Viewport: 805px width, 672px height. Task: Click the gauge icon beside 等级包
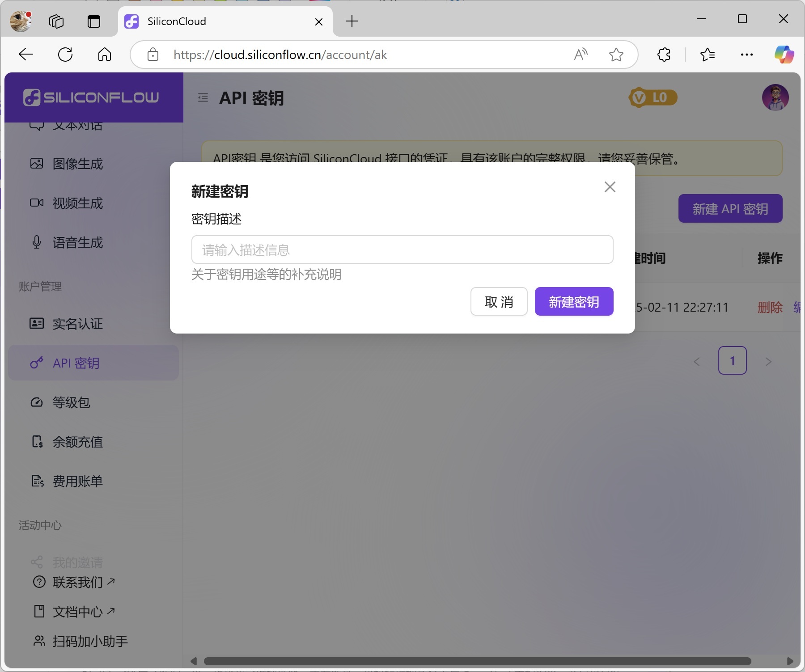pyautogui.click(x=37, y=402)
